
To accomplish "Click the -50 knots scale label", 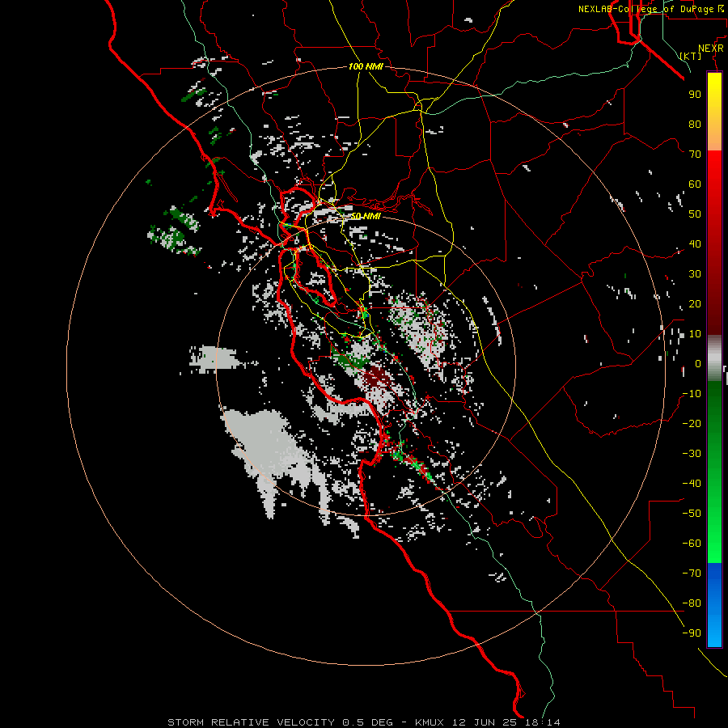I will coord(692,514).
